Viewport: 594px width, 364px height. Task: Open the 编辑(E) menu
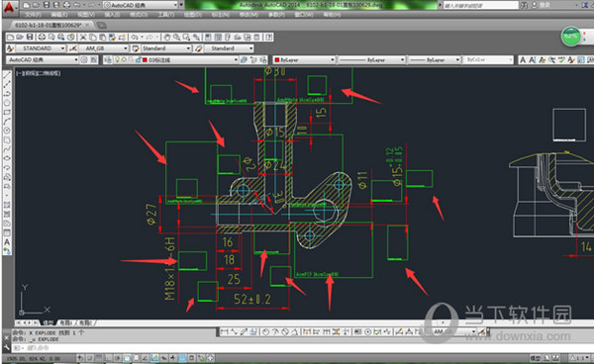(59, 15)
